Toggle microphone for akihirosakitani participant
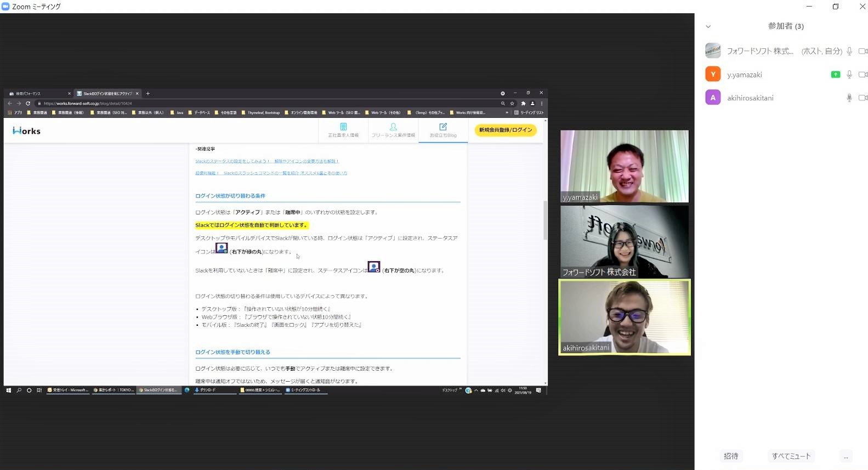This screenshot has height=470, width=868. click(849, 98)
